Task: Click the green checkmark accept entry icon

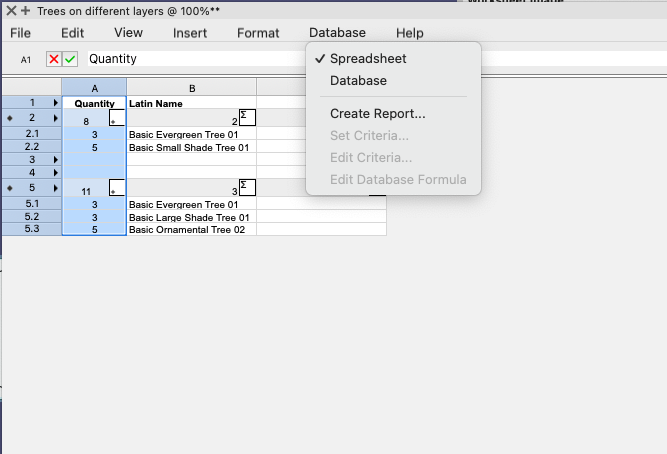Action: tap(70, 60)
